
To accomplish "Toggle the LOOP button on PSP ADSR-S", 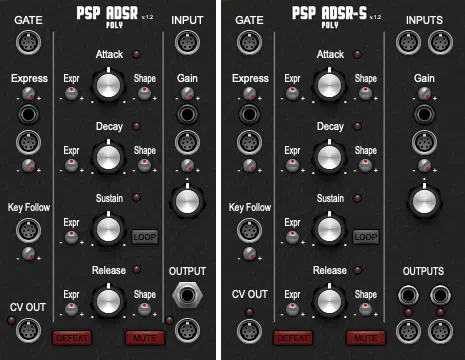I will [366, 237].
